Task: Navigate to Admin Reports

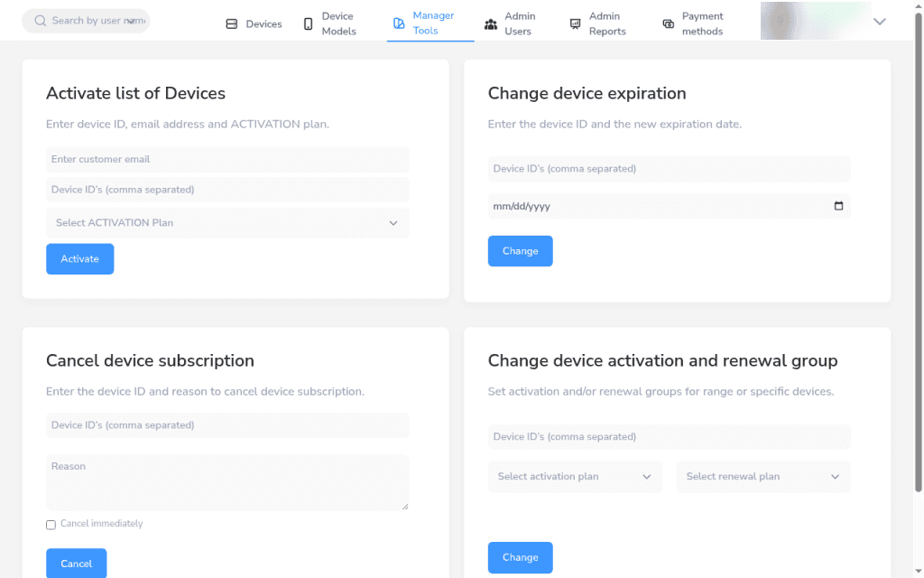Action: tap(598, 24)
